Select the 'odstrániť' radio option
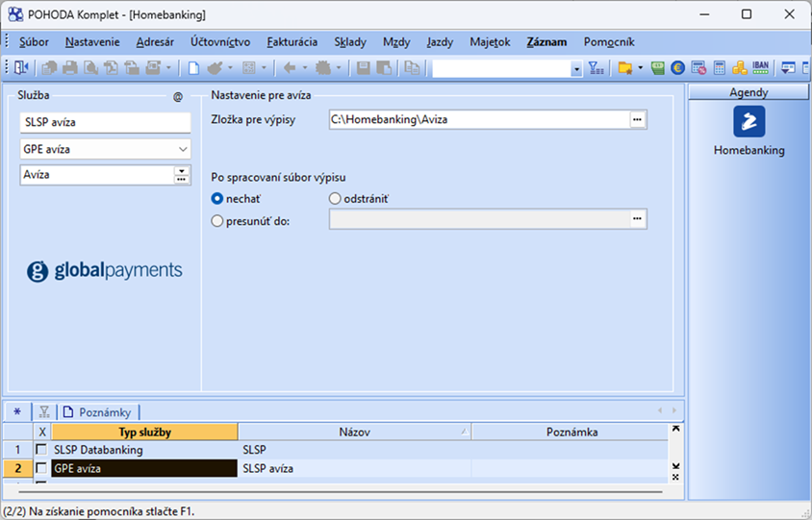The image size is (812, 520). coord(335,199)
